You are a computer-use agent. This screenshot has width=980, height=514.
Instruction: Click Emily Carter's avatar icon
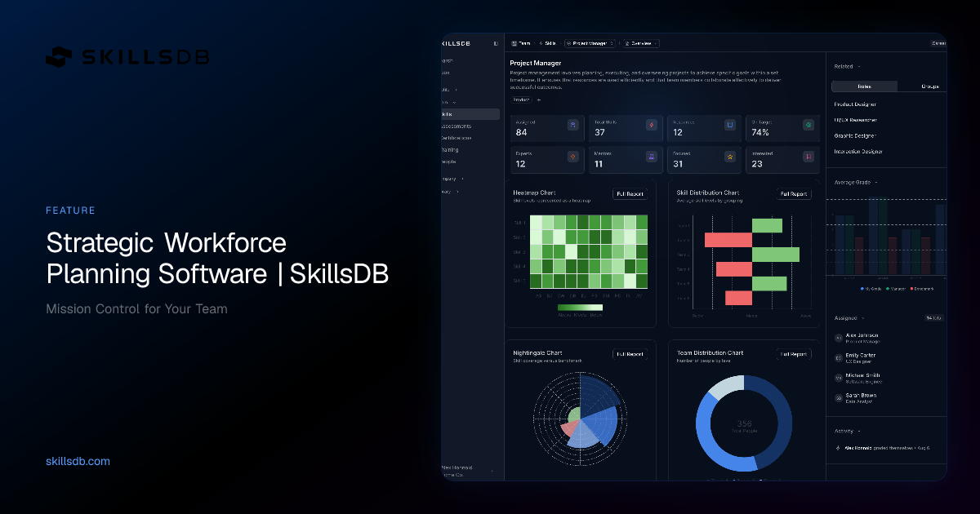pyautogui.click(x=839, y=357)
